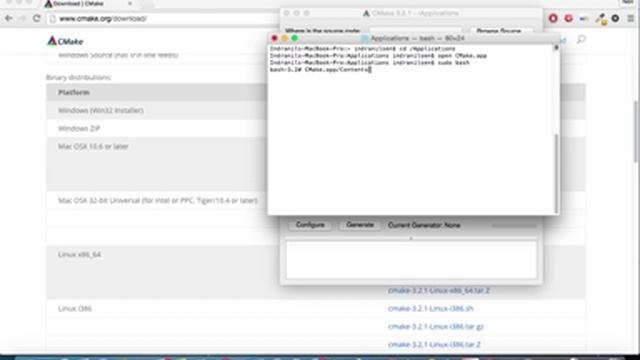The height and width of the screenshot is (360, 640).
Task: Click the terminal prompt CMake.app/Contents
Action: point(320,70)
